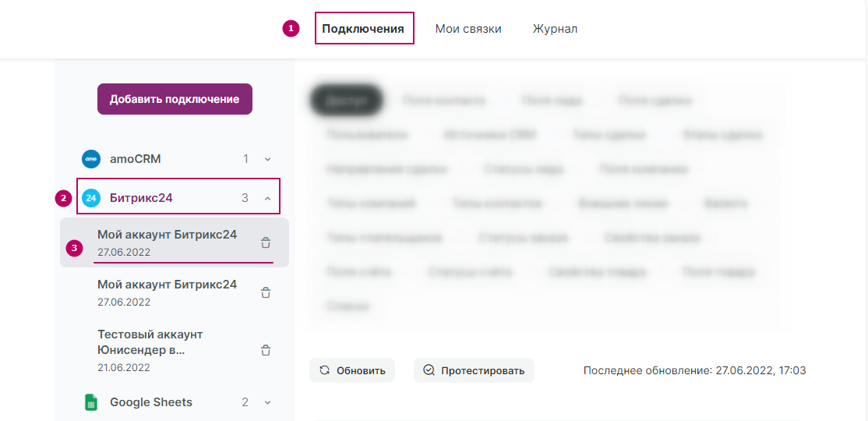Click the amoCRM connection count 1

pos(245,159)
